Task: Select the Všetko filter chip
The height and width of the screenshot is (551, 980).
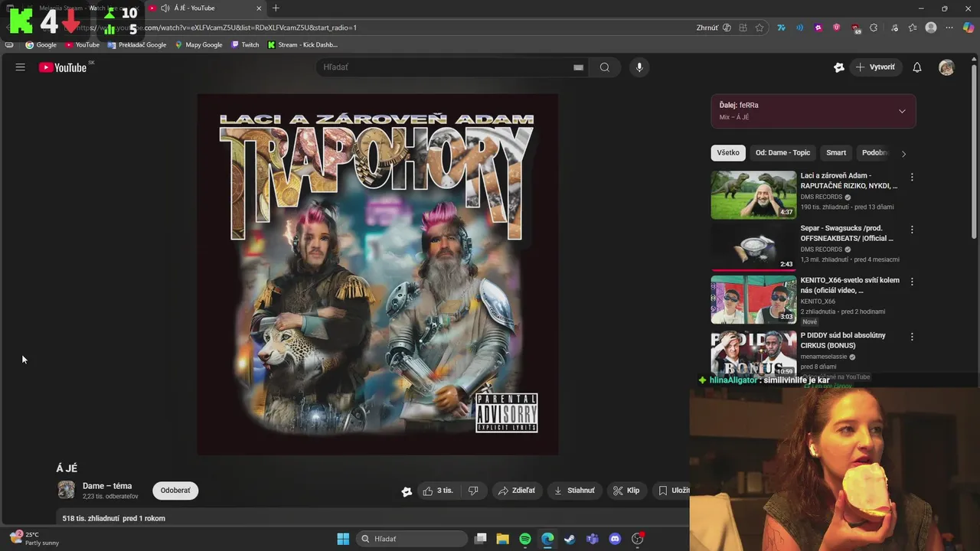Action: click(728, 152)
